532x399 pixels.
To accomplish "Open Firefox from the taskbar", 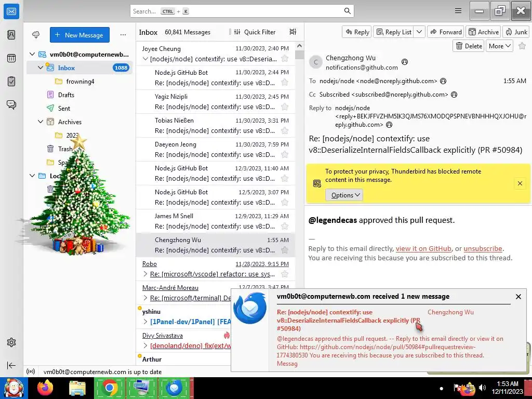I will [45, 388].
